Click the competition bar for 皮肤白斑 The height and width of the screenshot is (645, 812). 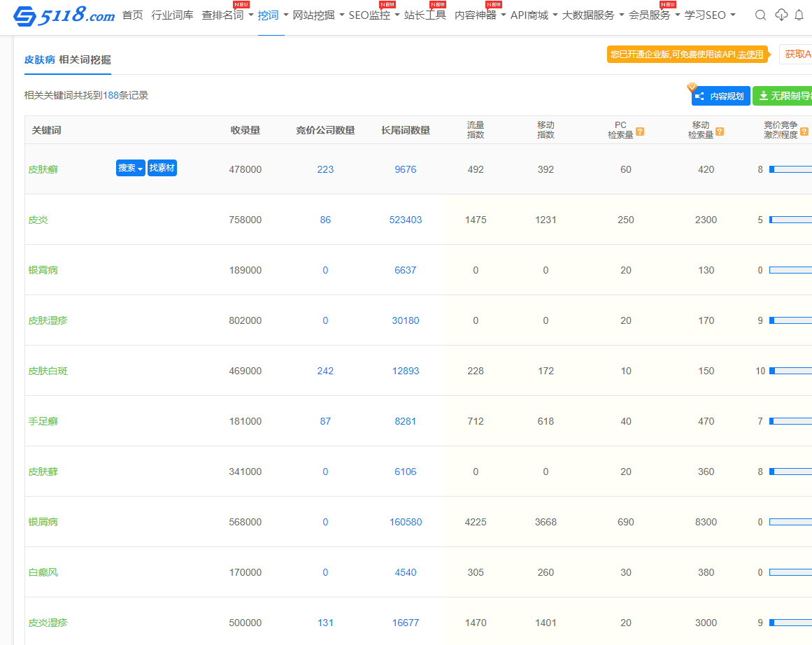pyautogui.click(x=790, y=371)
